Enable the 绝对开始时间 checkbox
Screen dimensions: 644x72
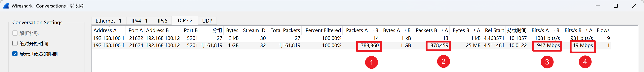click(x=15, y=44)
